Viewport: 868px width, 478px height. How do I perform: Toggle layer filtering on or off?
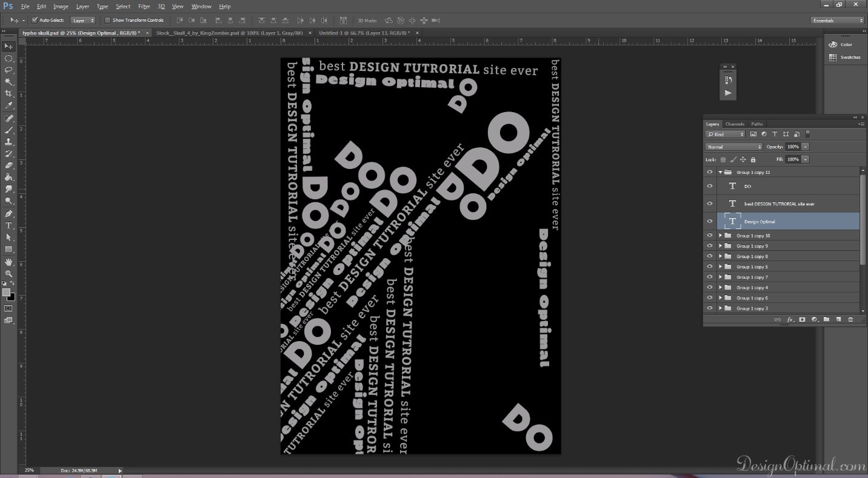(x=808, y=134)
